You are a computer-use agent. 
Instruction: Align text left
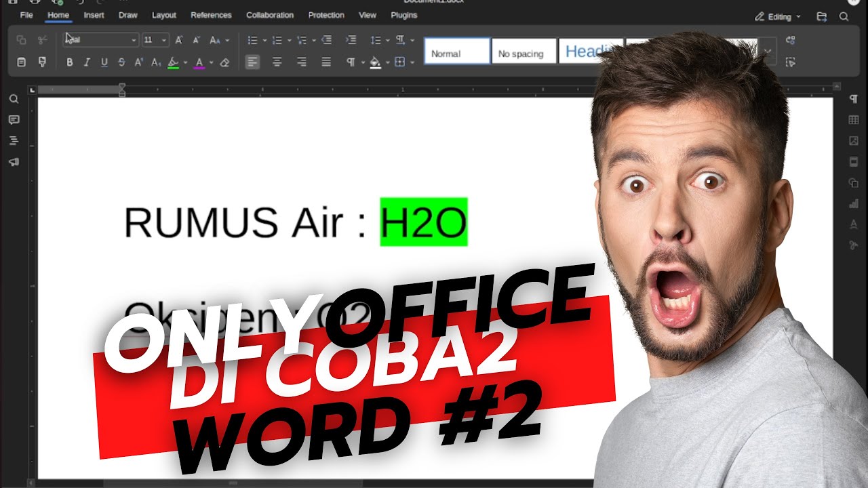pos(252,62)
